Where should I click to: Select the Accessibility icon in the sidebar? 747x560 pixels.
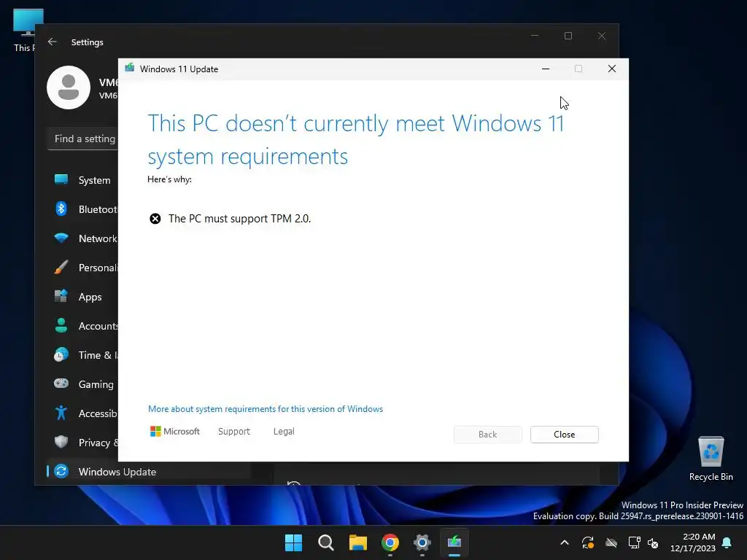pyautogui.click(x=61, y=413)
